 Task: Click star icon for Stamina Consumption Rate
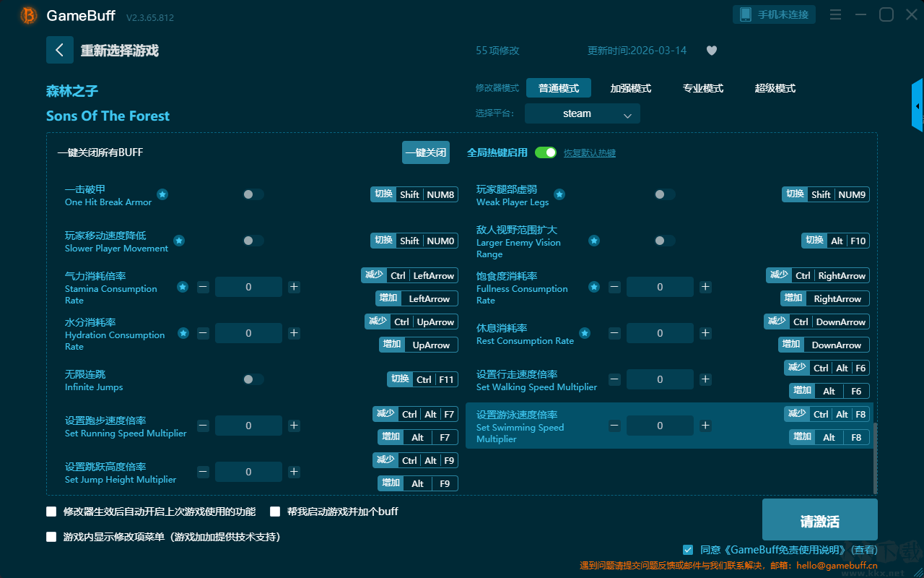point(183,287)
